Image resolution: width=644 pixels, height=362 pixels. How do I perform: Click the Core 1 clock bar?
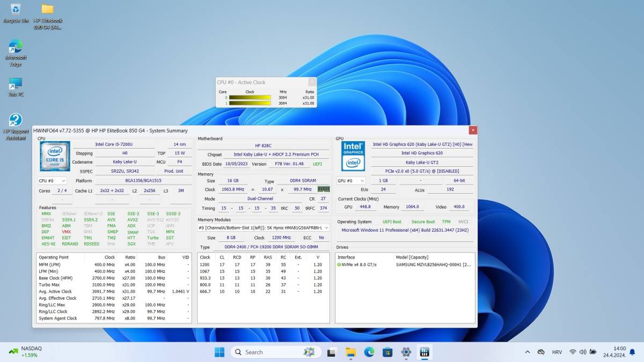[x=250, y=103]
